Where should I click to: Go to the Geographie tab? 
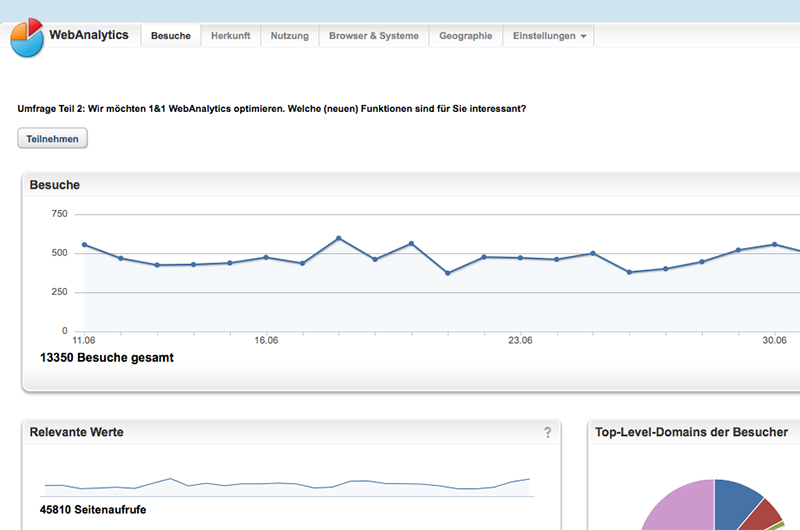(465, 36)
